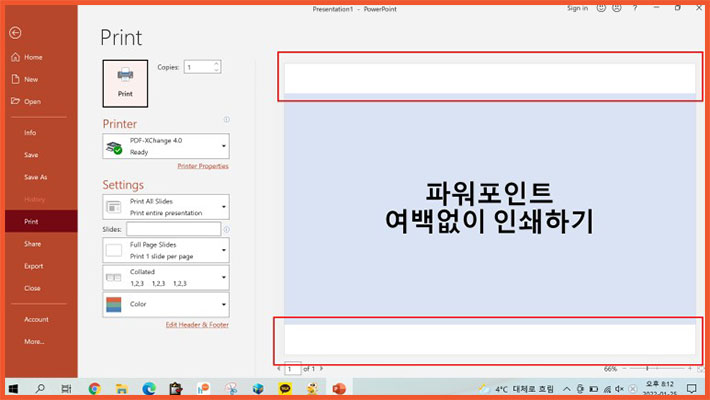Open Share in the sidebar
Viewport: 710px width, 400px height.
[x=32, y=244]
